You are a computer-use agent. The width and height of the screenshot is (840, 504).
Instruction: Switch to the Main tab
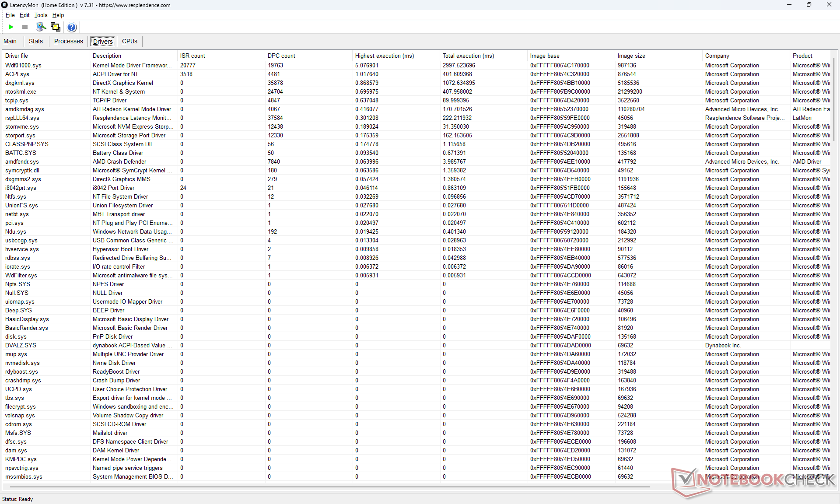pos(10,41)
